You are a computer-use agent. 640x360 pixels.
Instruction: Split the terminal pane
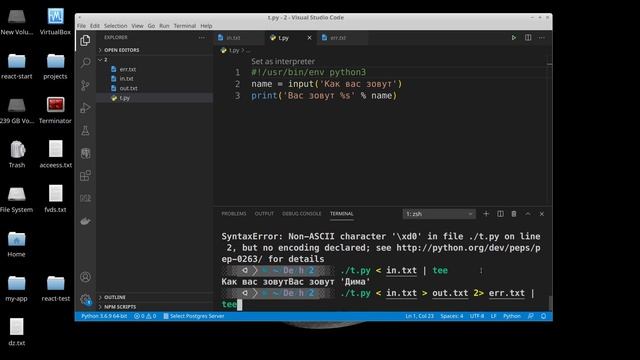tap(500, 214)
